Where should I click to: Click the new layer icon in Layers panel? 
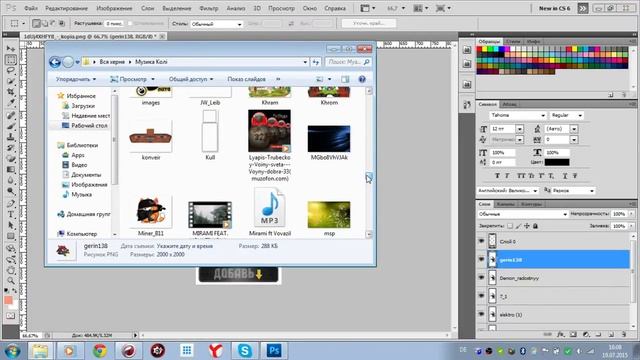point(611,334)
